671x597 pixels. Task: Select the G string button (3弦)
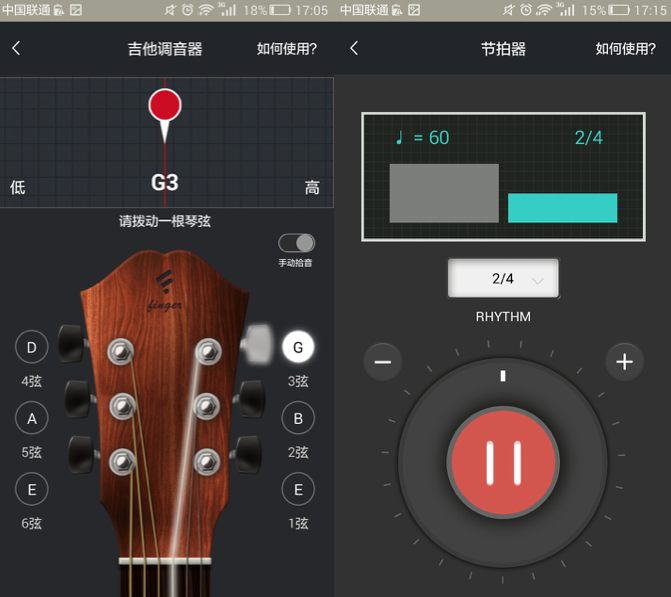coord(298,347)
